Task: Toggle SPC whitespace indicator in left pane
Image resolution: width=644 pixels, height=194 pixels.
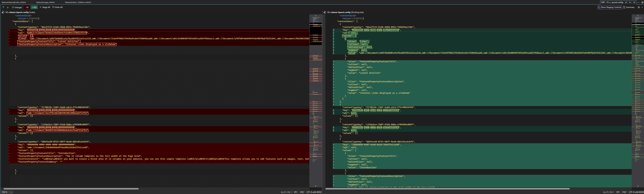Action: pos(296,192)
